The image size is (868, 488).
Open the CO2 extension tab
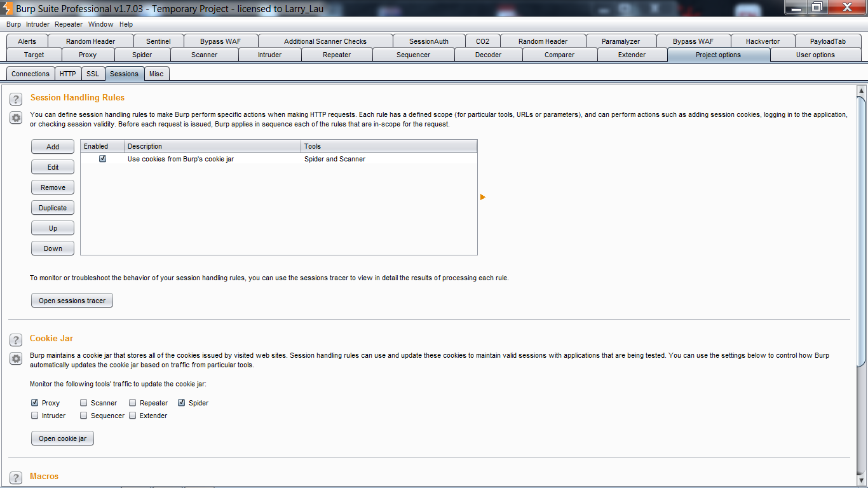[483, 41]
